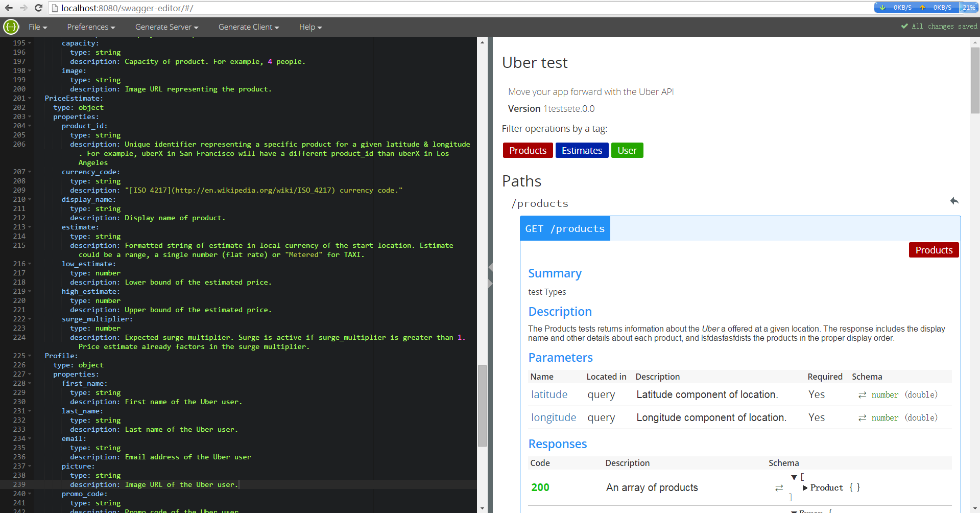Click schema toggle icon for 200 response

pyautogui.click(x=779, y=488)
